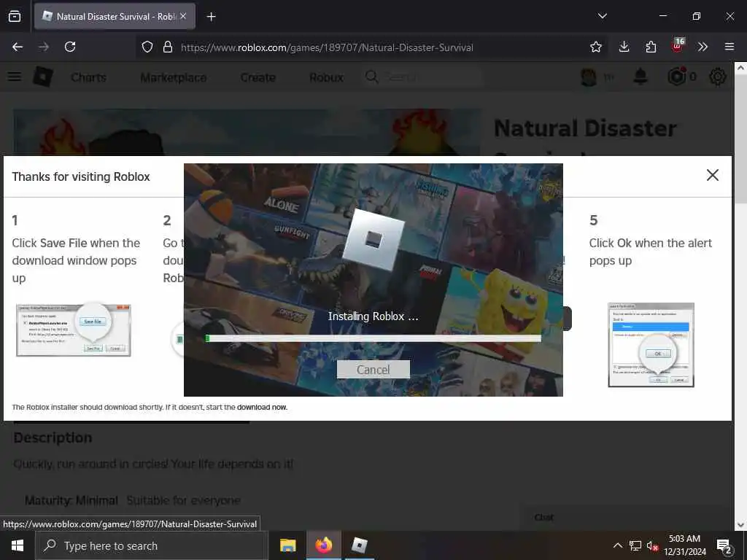Reload the current page
Image resolution: width=747 pixels, height=560 pixels.
(70, 47)
